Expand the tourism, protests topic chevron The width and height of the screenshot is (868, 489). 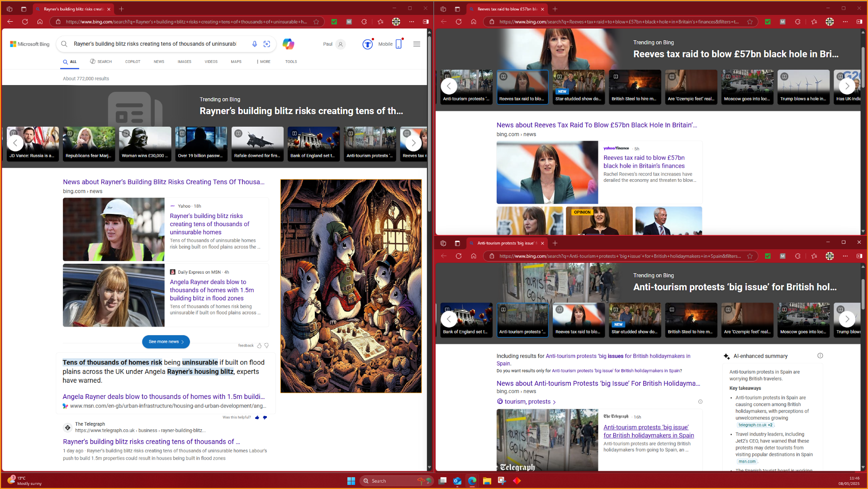coord(554,402)
